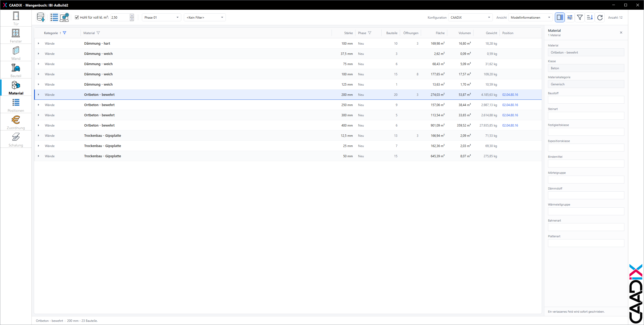The height and width of the screenshot is (325, 644).
Task: Open the Kein Filter dropdown
Action: click(205, 17)
